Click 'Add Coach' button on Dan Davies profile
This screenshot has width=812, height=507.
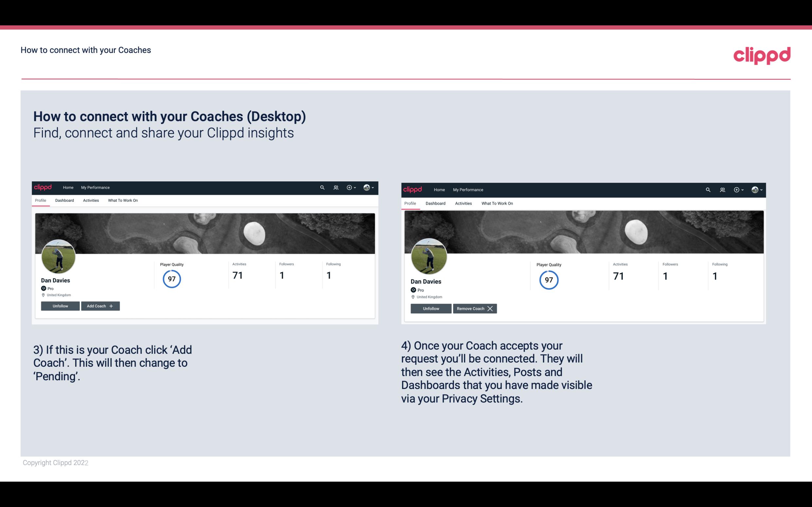tap(99, 306)
